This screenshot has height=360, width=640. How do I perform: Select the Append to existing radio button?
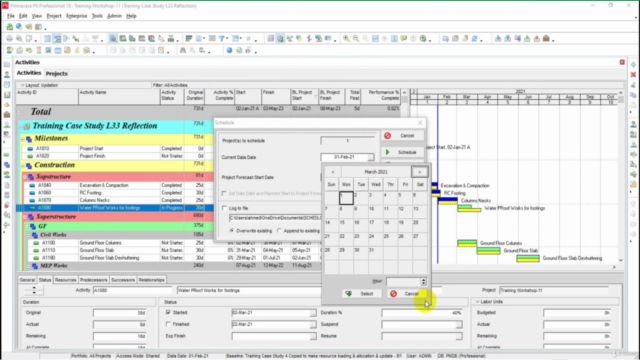[x=280, y=231]
